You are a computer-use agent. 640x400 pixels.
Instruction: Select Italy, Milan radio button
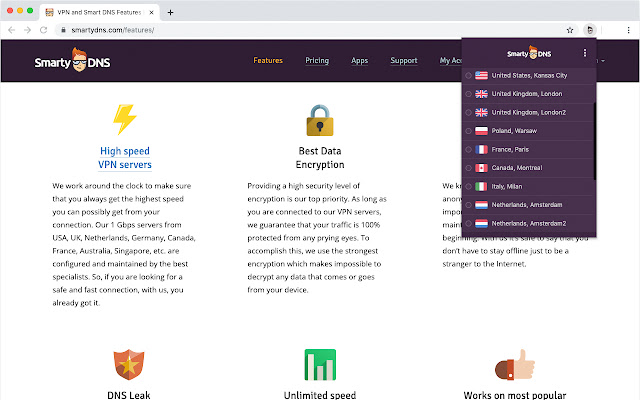pos(469,187)
